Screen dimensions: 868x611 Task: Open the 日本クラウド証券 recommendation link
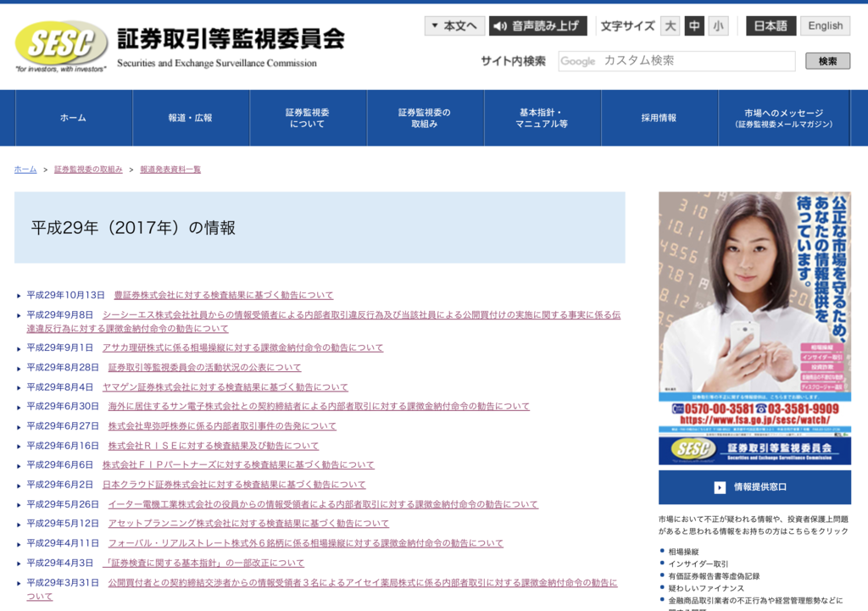click(234, 485)
